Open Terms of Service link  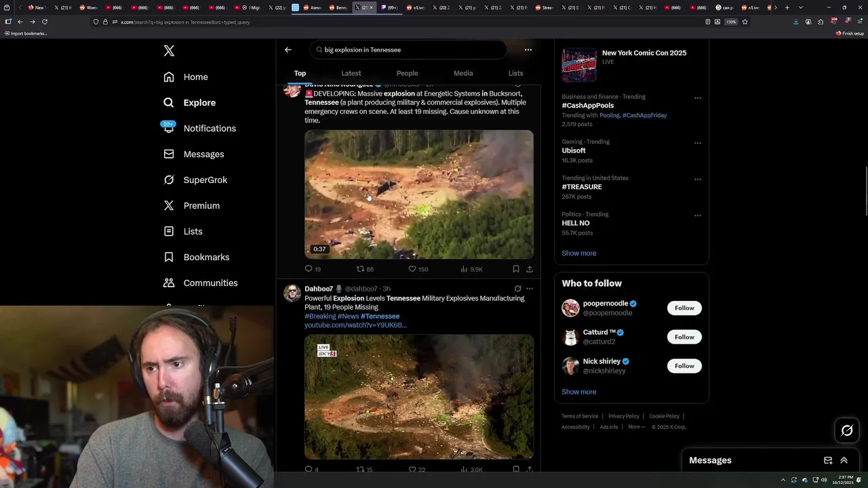(580, 416)
